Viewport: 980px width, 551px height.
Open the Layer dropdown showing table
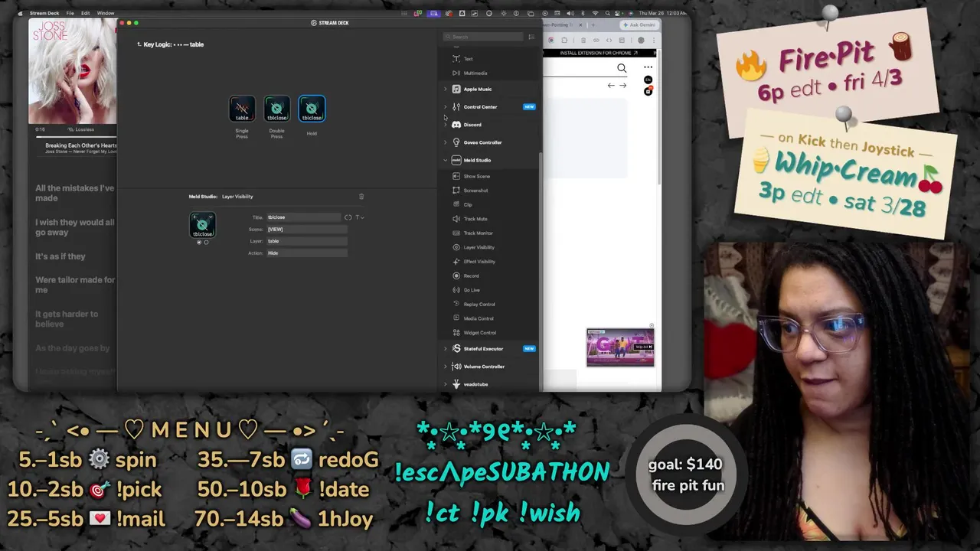306,241
